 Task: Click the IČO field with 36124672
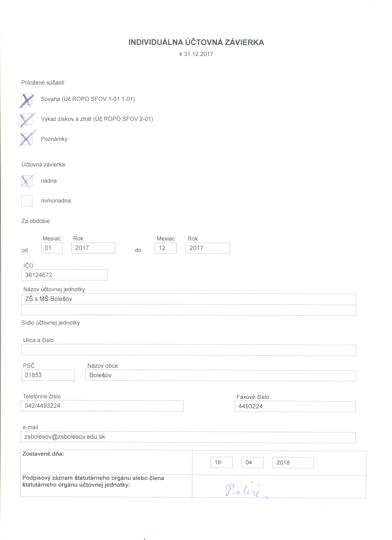coord(64,275)
